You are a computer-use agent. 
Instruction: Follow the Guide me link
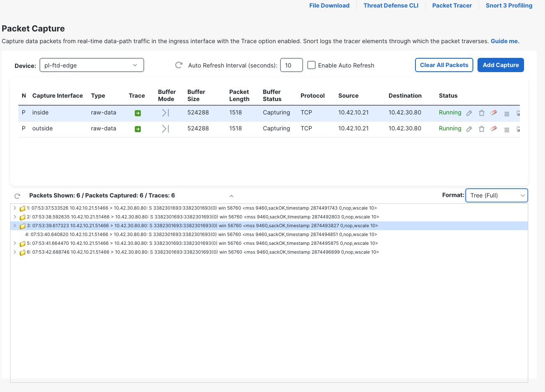505,41
